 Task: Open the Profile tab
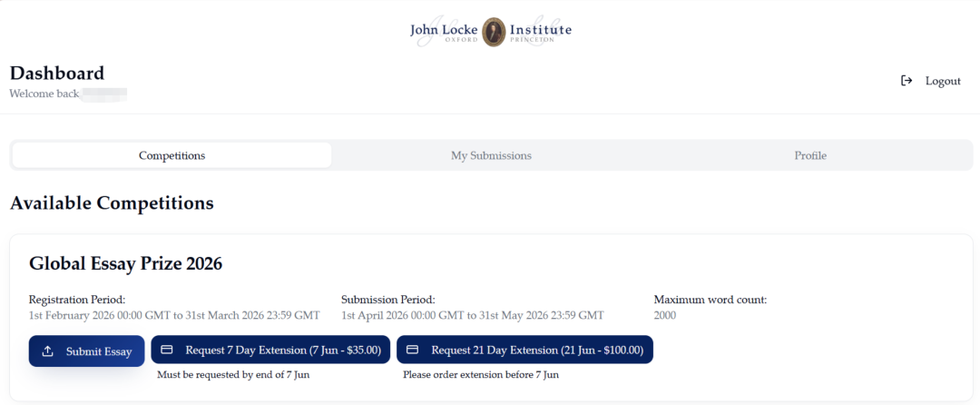tap(810, 155)
